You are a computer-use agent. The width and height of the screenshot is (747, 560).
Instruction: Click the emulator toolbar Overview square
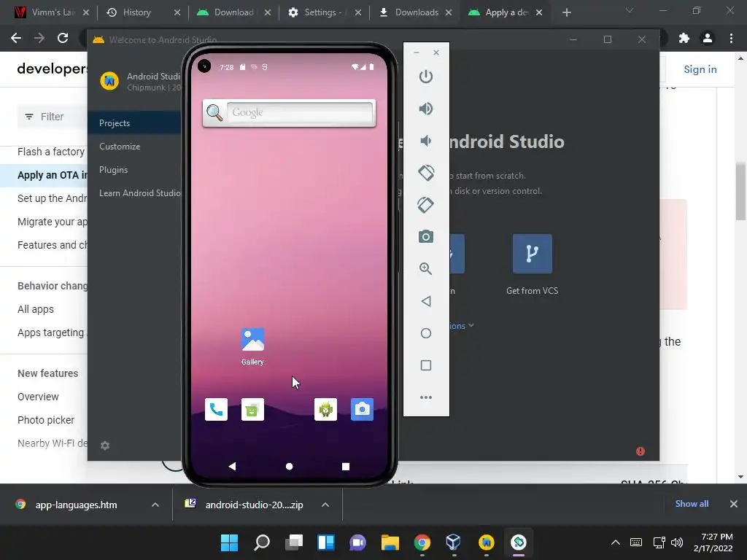[x=426, y=365]
